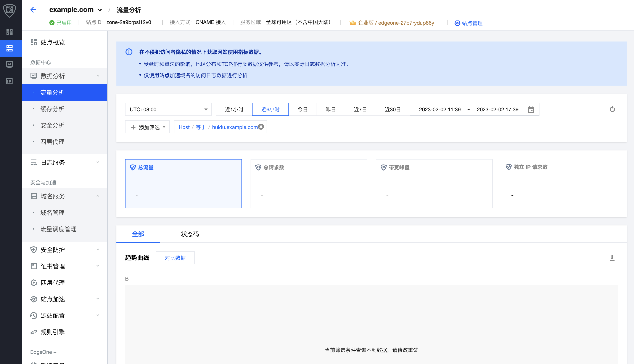Open 四层代理 under 数据分析
This screenshot has width=634, height=364.
64,142
